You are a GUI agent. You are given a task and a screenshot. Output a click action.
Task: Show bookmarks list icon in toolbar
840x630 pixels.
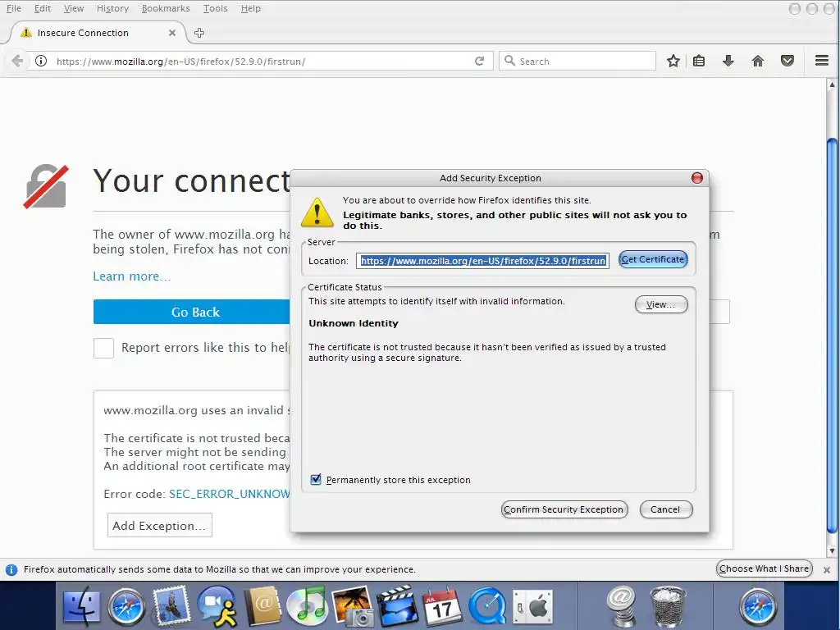pyautogui.click(x=699, y=61)
